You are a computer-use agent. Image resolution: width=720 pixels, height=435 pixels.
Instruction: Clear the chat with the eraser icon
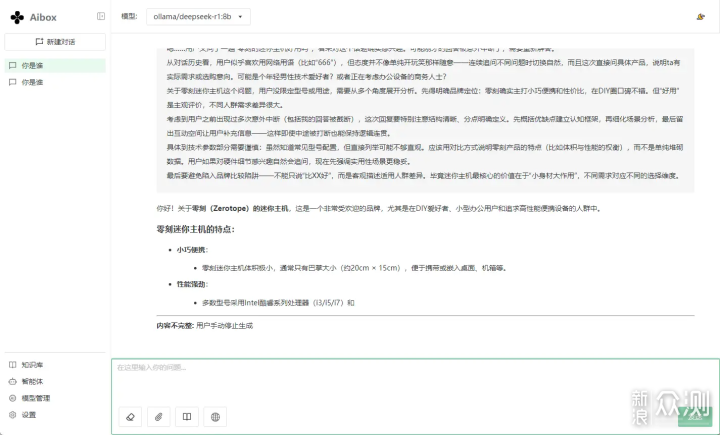coord(130,417)
